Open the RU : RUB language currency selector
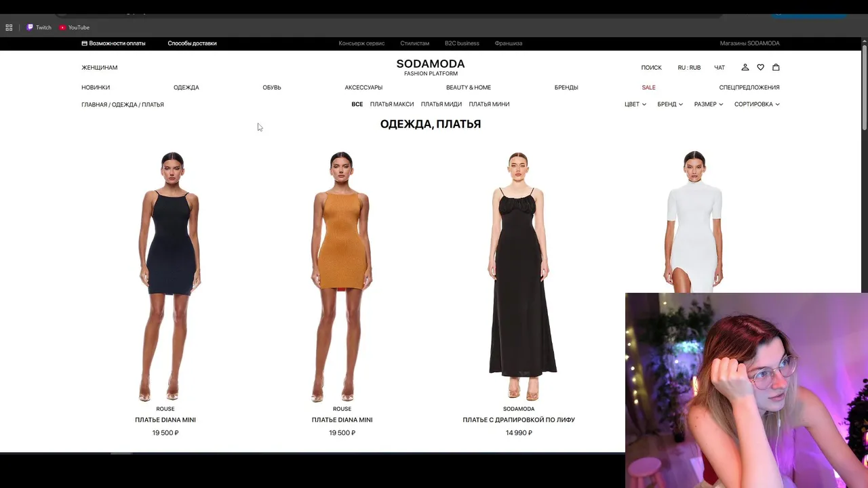The width and height of the screenshot is (868, 488). pyautogui.click(x=689, y=68)
